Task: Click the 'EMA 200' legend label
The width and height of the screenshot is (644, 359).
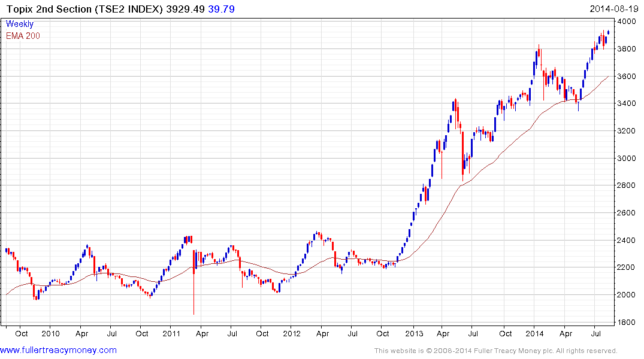Action: [x=23, y=36]
